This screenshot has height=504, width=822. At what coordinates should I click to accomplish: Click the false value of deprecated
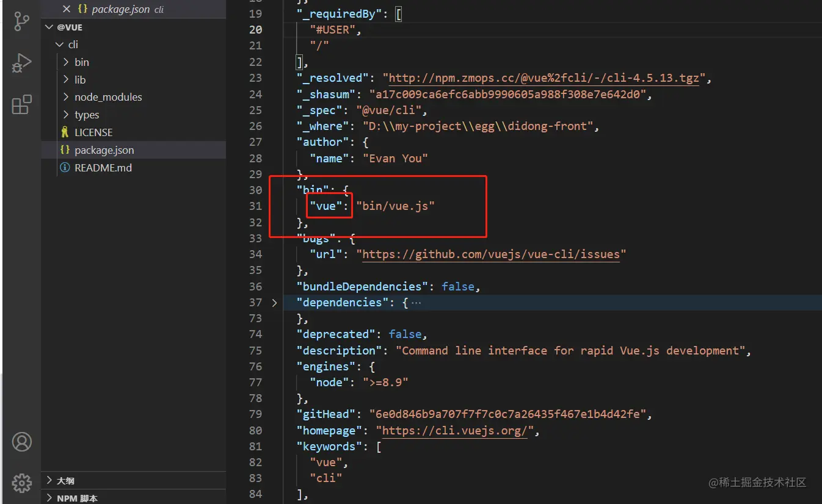tap(406, 334)
